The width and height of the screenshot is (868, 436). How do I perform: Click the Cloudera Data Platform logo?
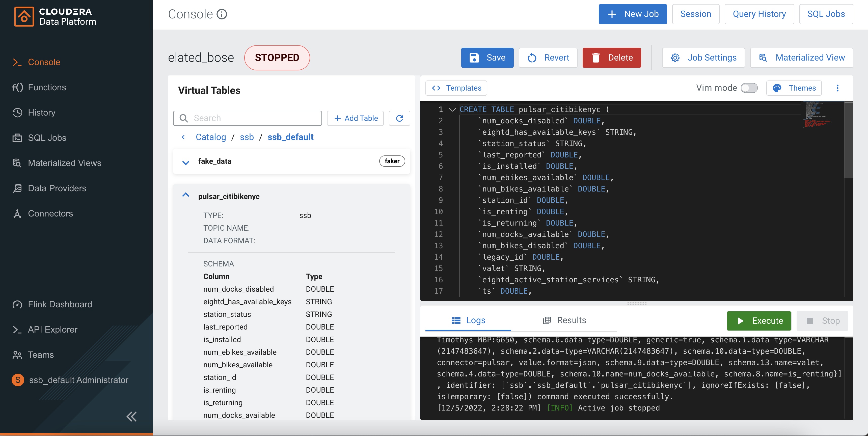56,16
